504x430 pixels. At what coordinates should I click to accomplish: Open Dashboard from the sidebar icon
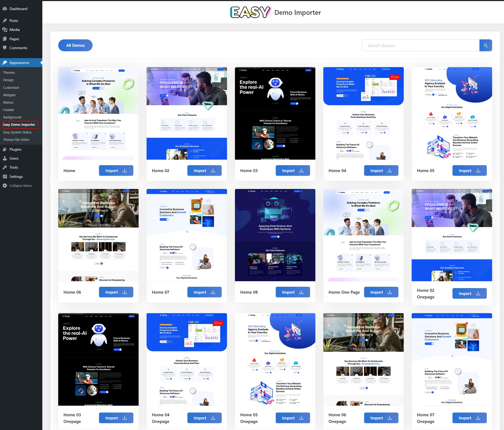pos(5,9)
